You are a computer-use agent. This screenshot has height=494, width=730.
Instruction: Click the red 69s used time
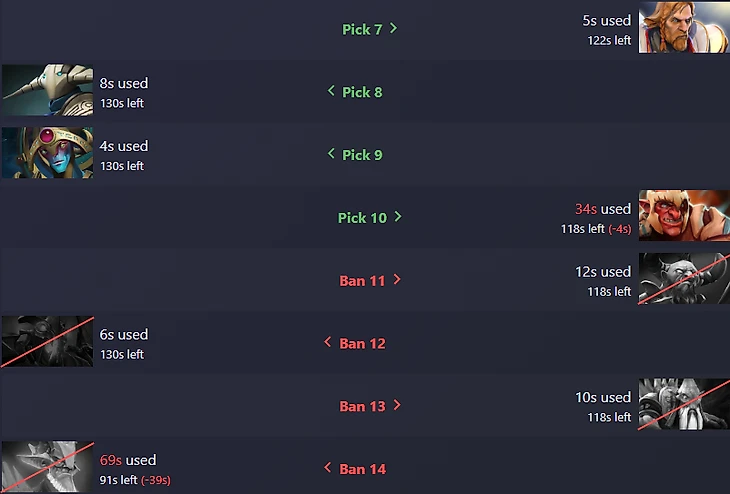(x=111, y=460)
